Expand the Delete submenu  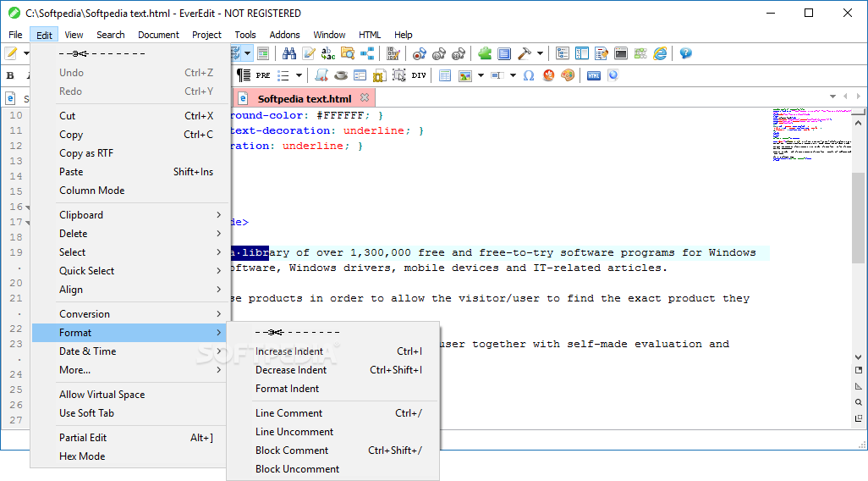coord(130,233)
